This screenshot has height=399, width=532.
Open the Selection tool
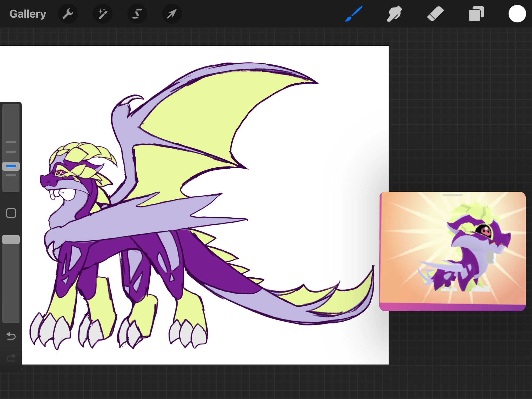137,14
